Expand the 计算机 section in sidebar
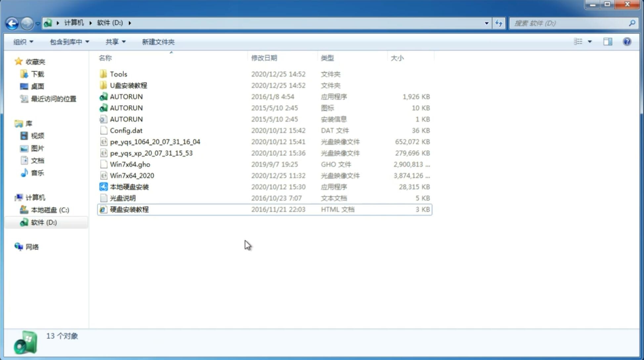Viewport: 644px width, 360px height. pos(13,197)
